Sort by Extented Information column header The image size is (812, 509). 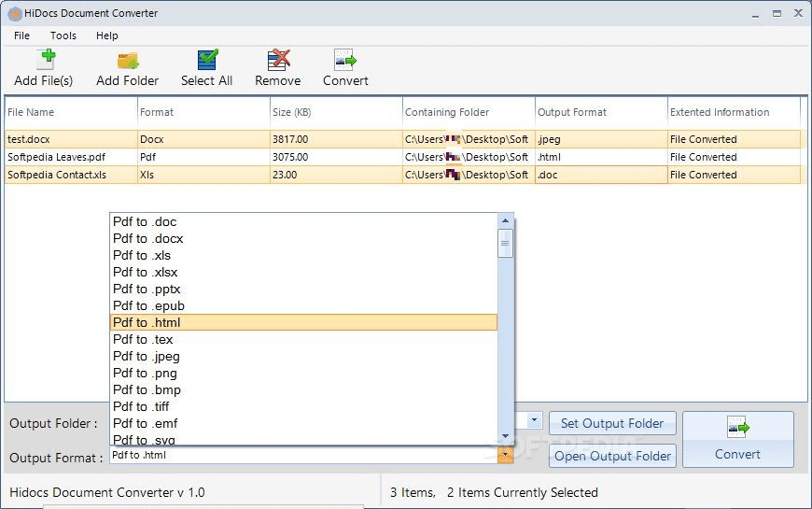tap(734, 112)
